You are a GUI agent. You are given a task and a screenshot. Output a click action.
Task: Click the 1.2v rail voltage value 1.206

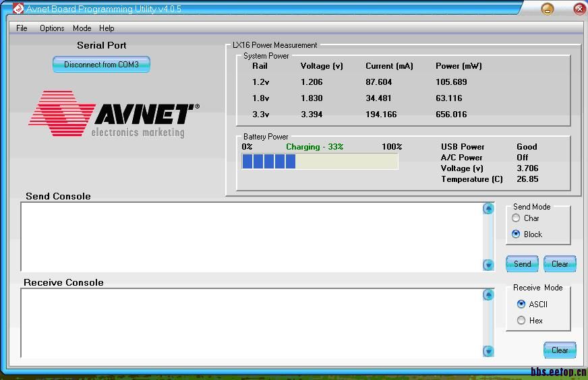(312, 82)
